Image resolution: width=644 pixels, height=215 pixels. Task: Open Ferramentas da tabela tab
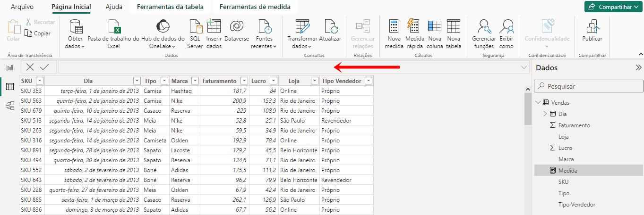(x=170, y=7)
